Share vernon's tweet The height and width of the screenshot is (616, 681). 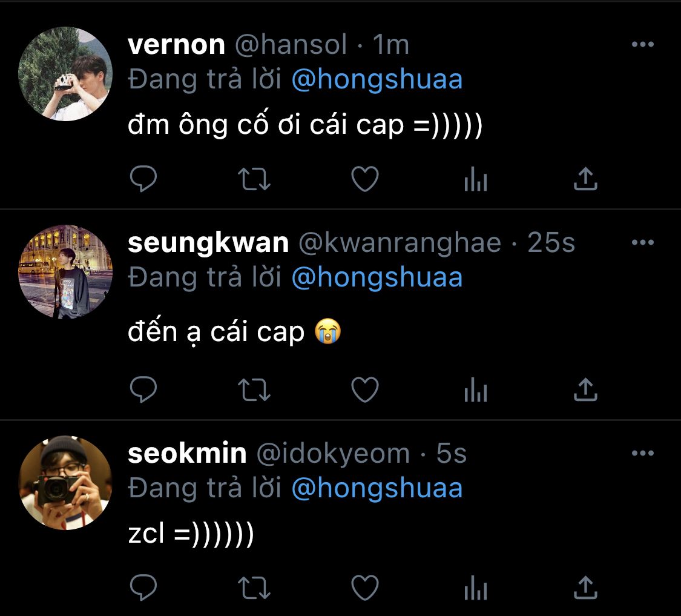pos(585,179)
